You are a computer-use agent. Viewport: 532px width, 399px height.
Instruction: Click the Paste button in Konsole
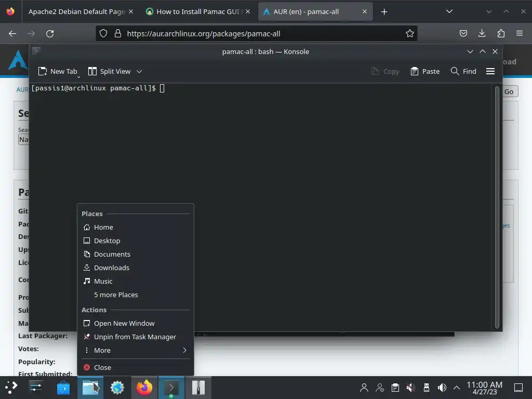point(425,71)
